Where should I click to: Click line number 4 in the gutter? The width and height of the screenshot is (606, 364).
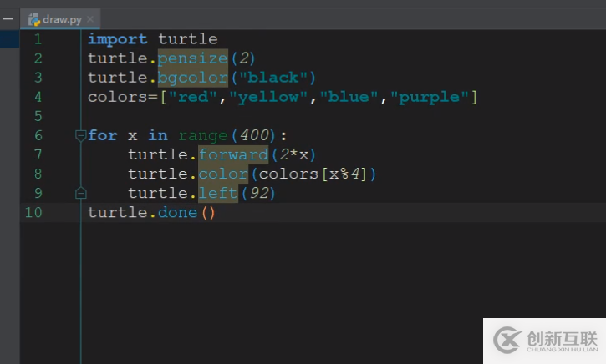point(38,97)
